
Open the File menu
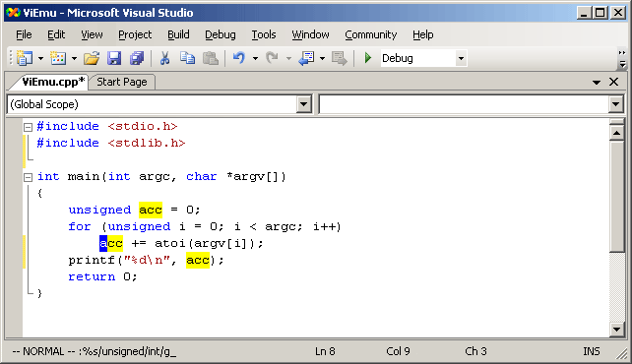tap(24, 35)
